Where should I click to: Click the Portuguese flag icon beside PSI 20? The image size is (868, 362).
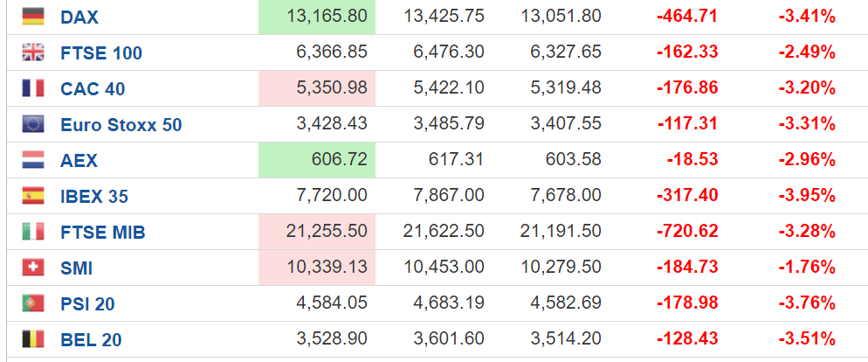[x=32, y=303]
